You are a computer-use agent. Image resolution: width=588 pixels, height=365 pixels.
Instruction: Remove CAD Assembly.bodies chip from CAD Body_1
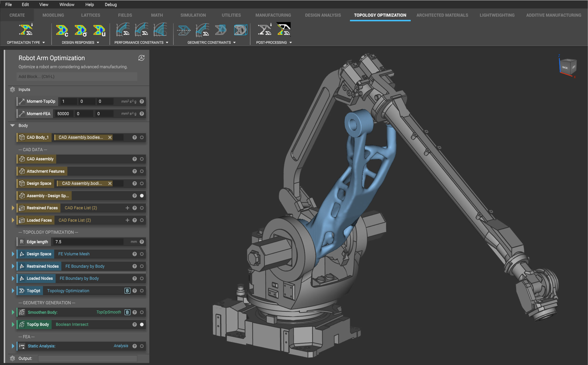tap(110, 137)
